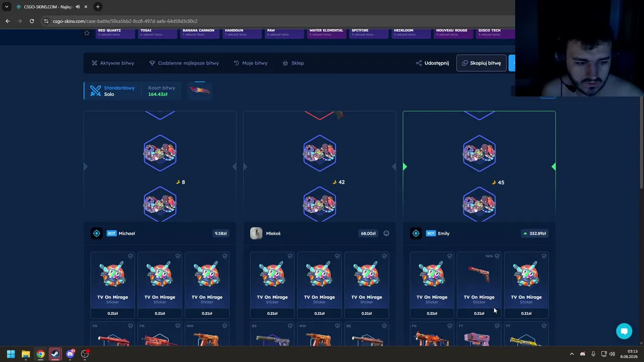This screenshot has width=644, height=362.
Task: Click the battle cost value 164.43zł
Action: 158,95
